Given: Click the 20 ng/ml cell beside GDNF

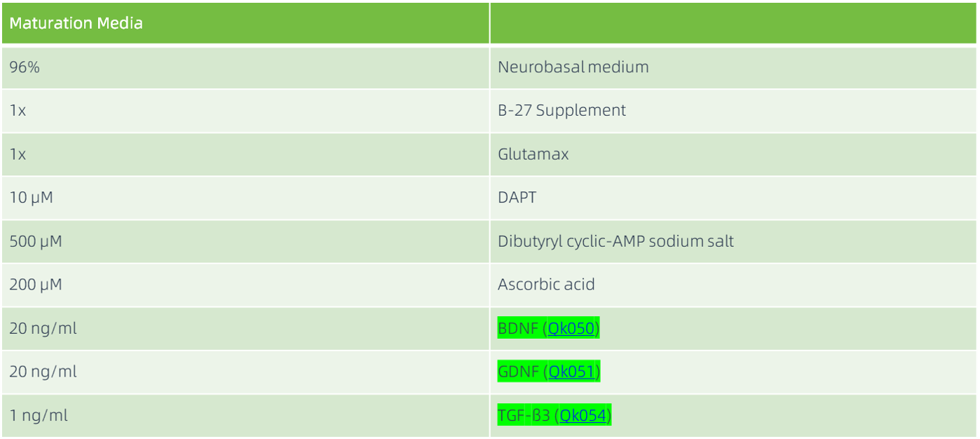Looking at the screenshot, I should 43,372.
